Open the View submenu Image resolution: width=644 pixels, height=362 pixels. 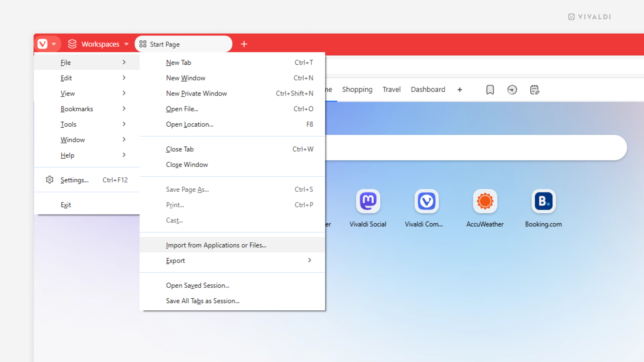[87, 93]
